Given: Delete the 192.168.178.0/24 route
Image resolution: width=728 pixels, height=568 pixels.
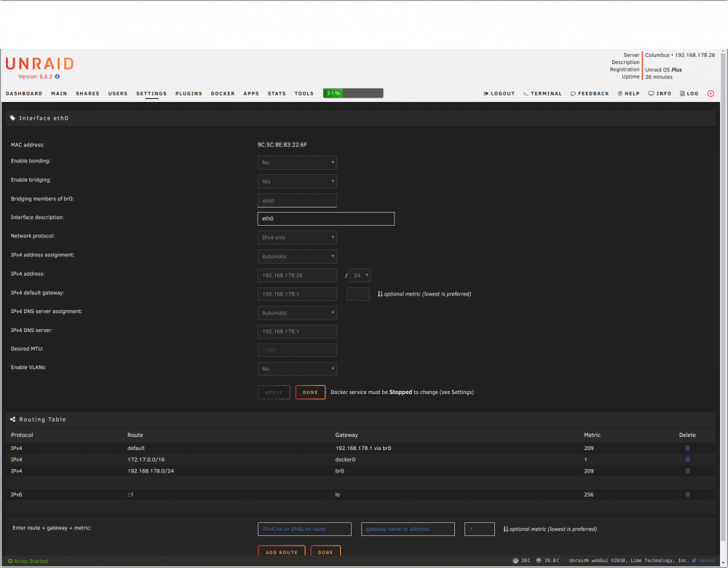Looking at the screenshot, I should (688, 471).
